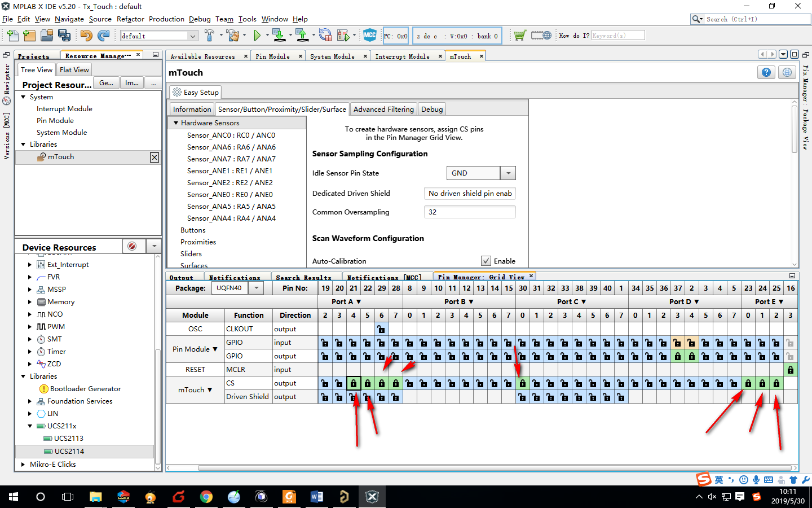Open Idle Sensor Pin State dropdown
Image resolution: width=812 pixels, height=508 pixels.
508,173
